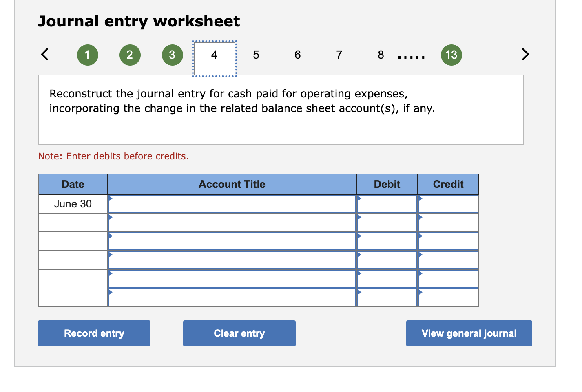Go to next journal entry with right arrow
Screen dimensions: 582x392
(x=525, y=54)
